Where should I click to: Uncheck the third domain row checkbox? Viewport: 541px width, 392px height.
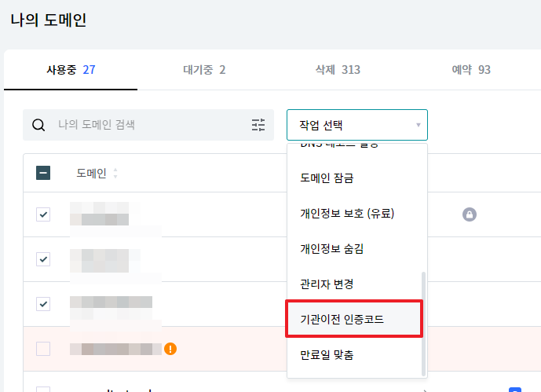pos(43,304)
